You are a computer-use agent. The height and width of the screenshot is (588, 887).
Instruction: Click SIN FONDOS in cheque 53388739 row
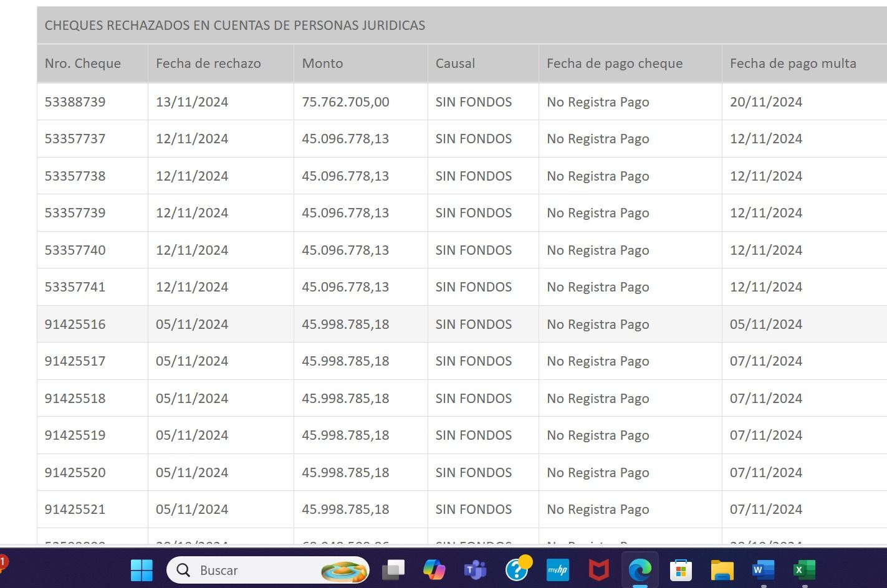coord(474,102)
